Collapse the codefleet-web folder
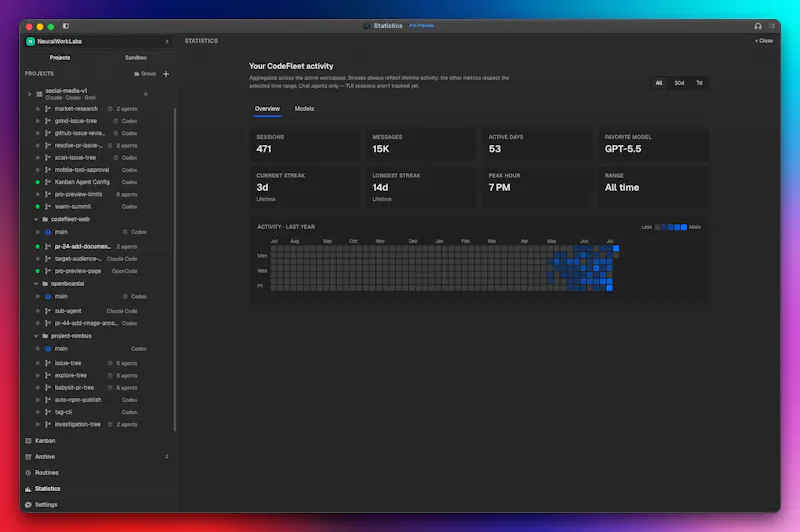 [x=36, y=219]
